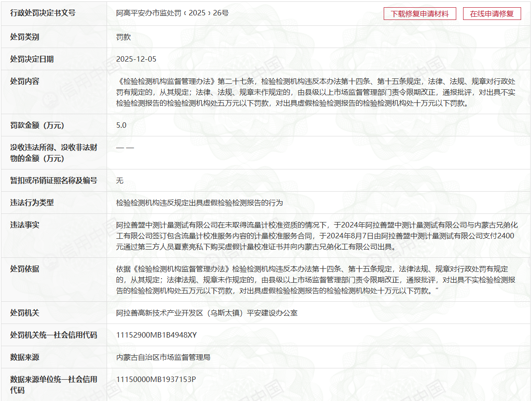Screen dimensions: 532x401
Task: Click the document number 阿高平安办市监处罚〔2025〕26号
Action: coord(172,13)
